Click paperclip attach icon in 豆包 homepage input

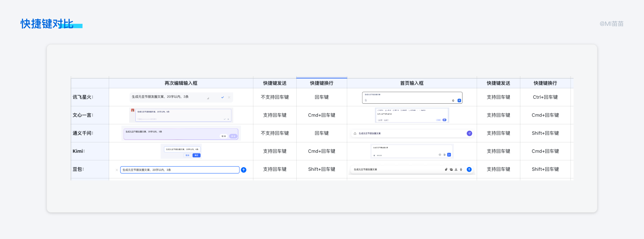[x=446, y=169]
